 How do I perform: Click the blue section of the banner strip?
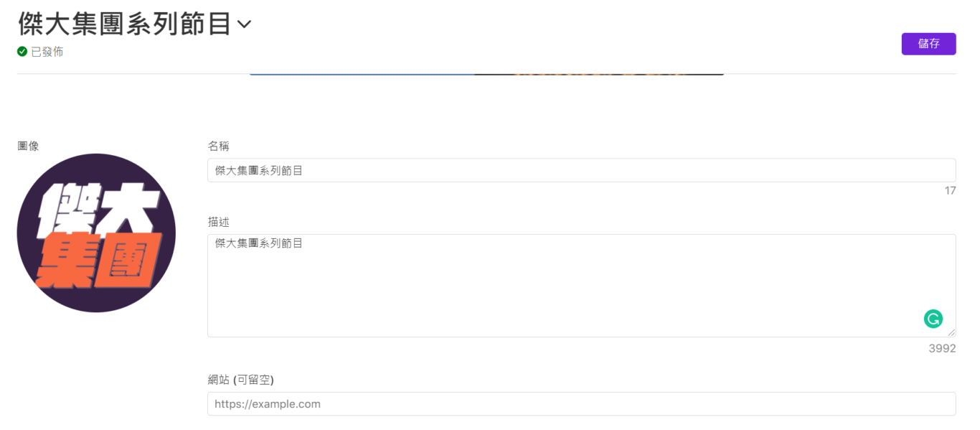point(362,74)
